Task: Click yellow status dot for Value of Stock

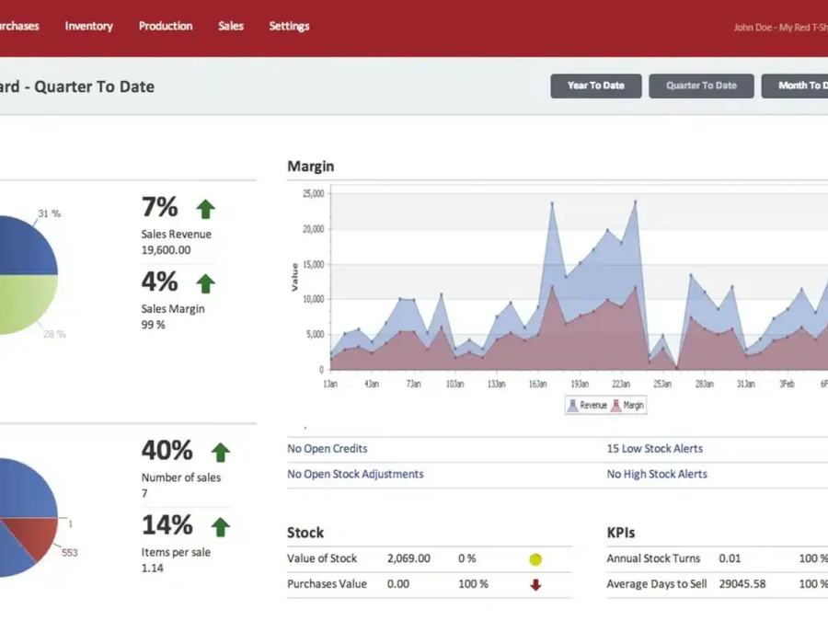Action: point(535,559)
